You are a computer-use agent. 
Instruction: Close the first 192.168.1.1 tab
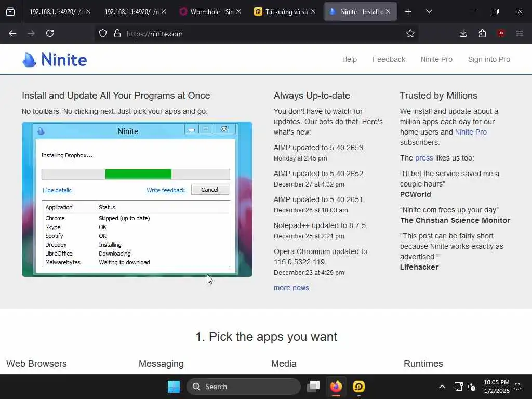pyautogui.click(x=88, y=12)
